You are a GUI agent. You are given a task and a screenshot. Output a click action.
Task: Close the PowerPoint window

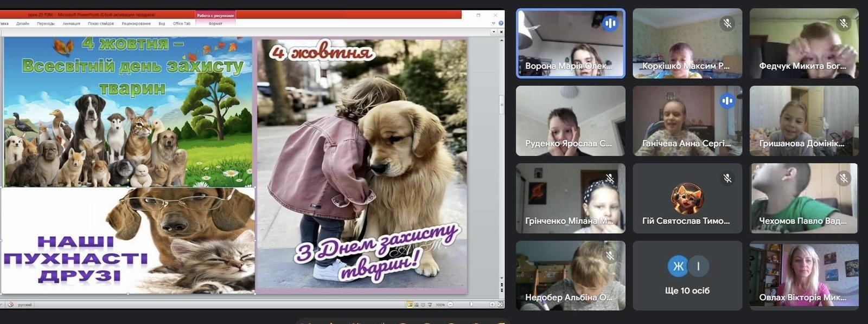coord(496,15)
